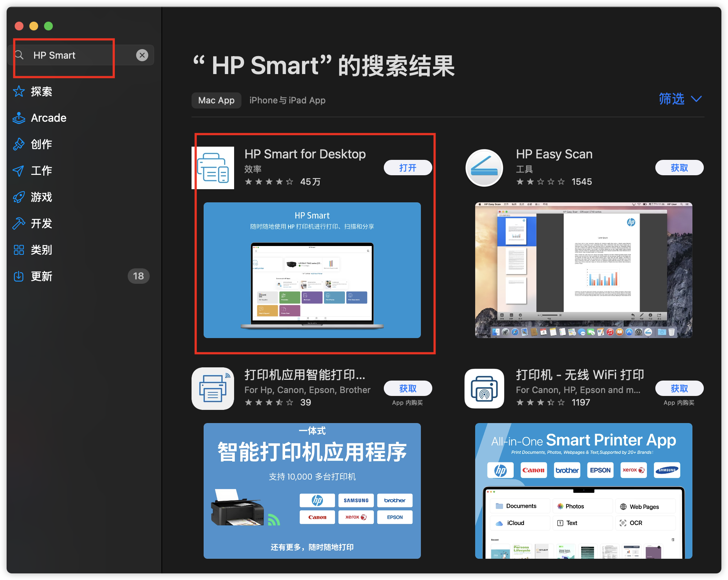Open Updates download icon section
The image size is (728, 580).
click(x=19, y=276)
